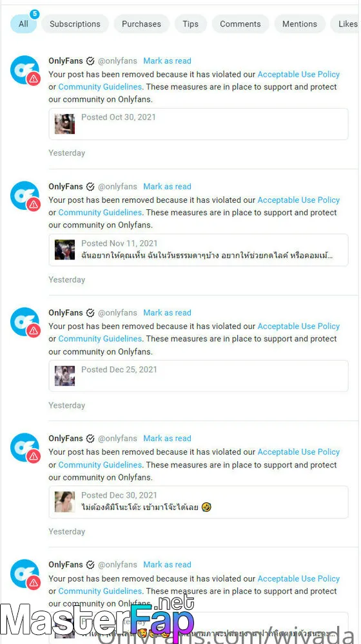The image size is (361, 644).
Task: Click the verified badge in the Dec 25 notification
Action: click(90, 313)
